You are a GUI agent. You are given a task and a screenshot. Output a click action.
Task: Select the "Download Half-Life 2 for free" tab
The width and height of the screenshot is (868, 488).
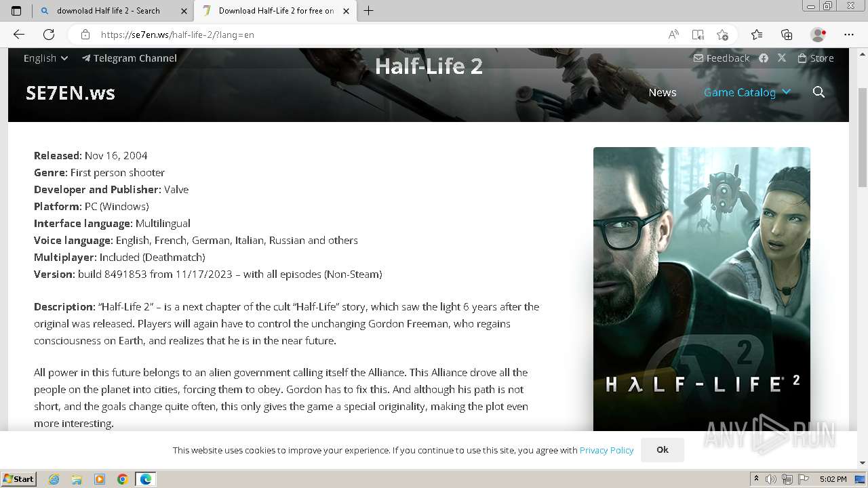[x=276, y=10]
